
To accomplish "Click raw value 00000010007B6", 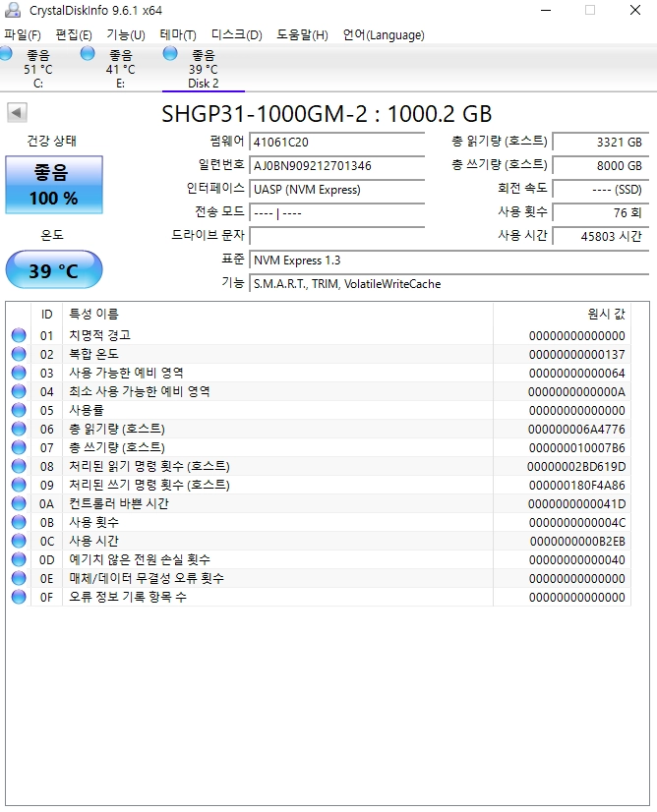I will tap(577, 448).
